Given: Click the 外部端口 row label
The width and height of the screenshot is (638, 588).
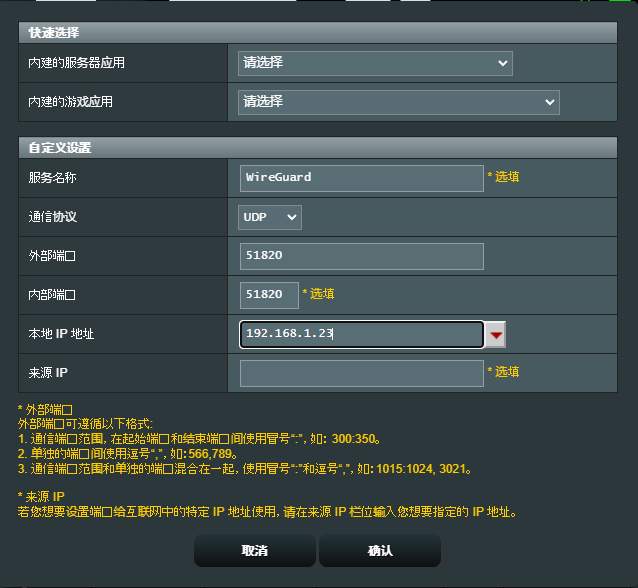Looking at the screenshot, I should pos(52,256).
